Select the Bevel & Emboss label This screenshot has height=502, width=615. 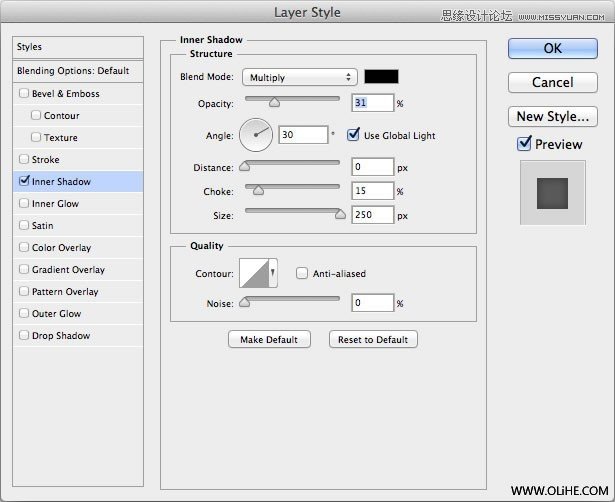click(x=66, y=94)
